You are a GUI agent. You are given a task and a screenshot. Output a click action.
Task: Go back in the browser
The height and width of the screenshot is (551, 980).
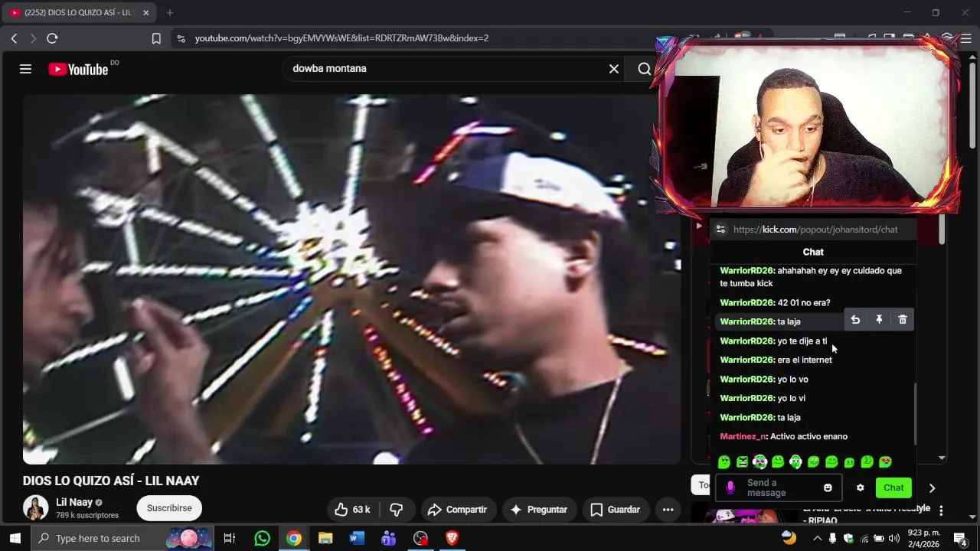coord(14,38)
